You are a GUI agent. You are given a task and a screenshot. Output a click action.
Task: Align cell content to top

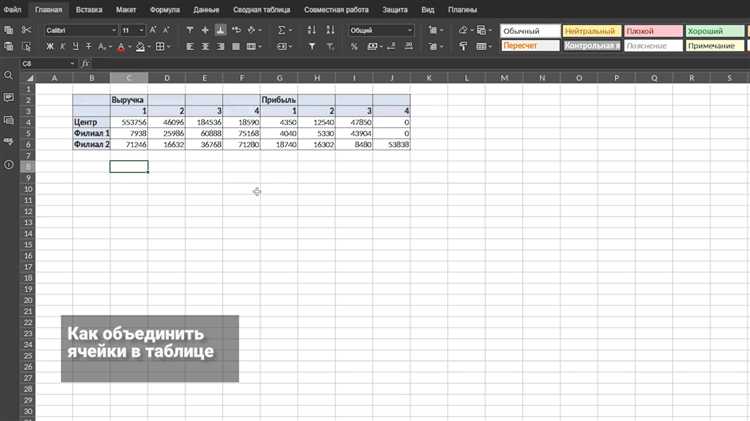[190, 30]
